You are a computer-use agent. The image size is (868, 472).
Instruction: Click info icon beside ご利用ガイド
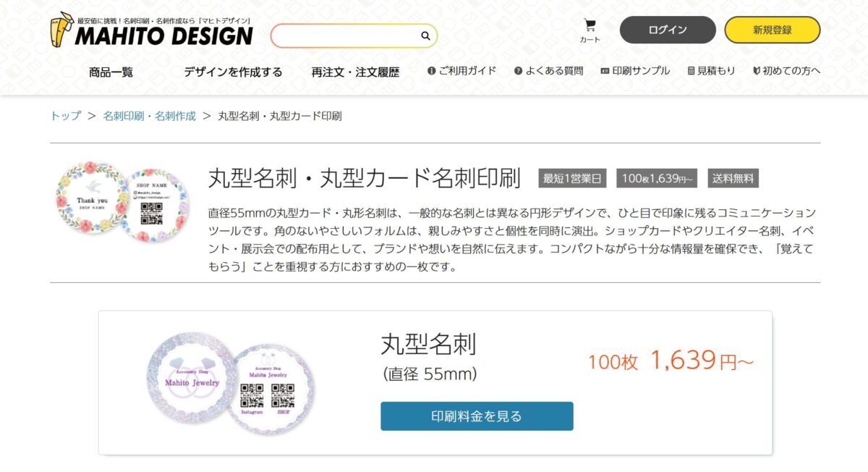click(432, 71)
